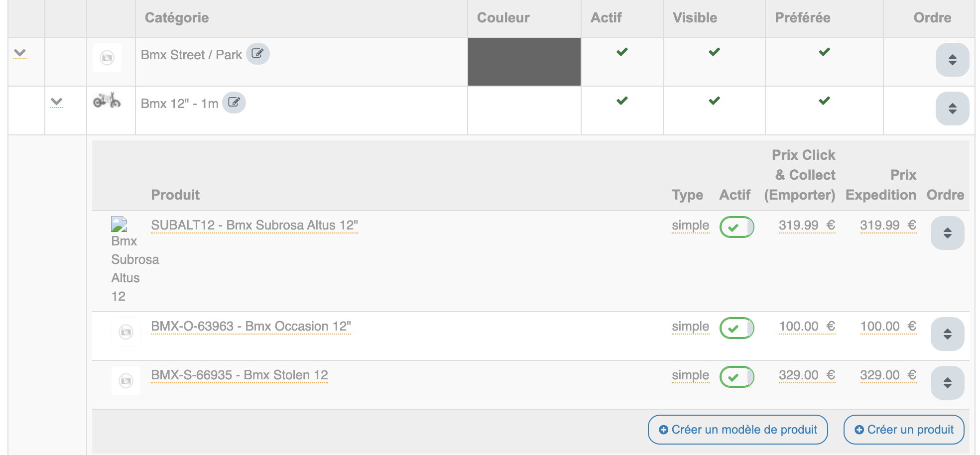Viewport: 980px width, 455px height.
Task: Click the Bmx 12" category bike thumbnail
Action: click(107, 101)
